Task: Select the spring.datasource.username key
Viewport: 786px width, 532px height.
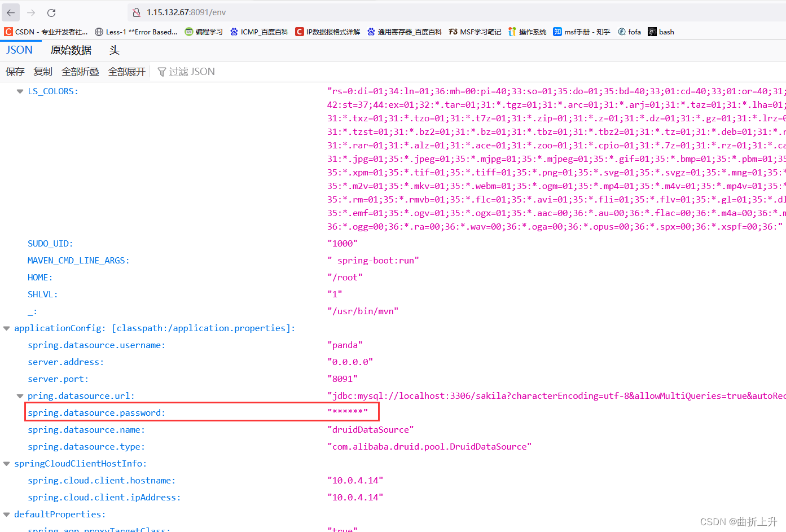Action: (96, 345)
